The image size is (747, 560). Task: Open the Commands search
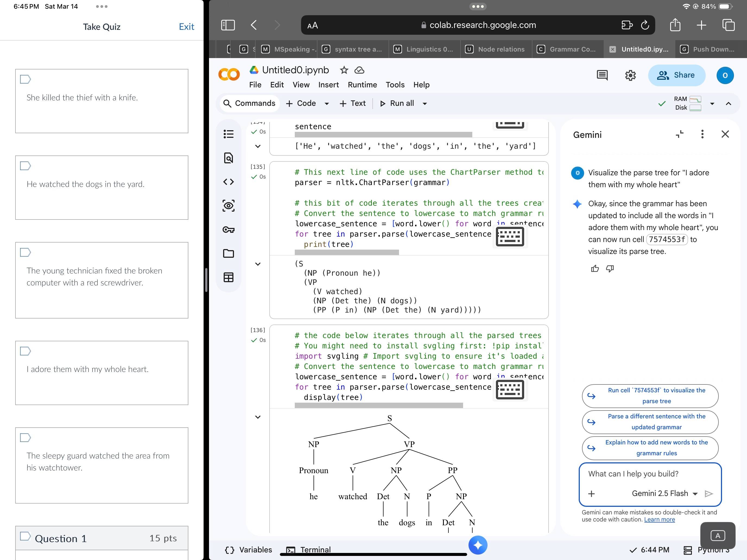(x=250, y=103)
